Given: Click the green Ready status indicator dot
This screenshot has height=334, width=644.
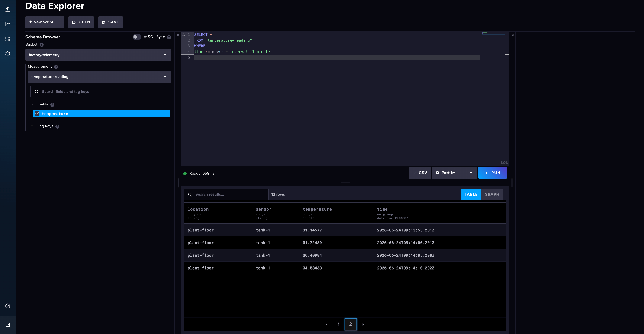Looking at the screenshot, I should tap(185, 173).
